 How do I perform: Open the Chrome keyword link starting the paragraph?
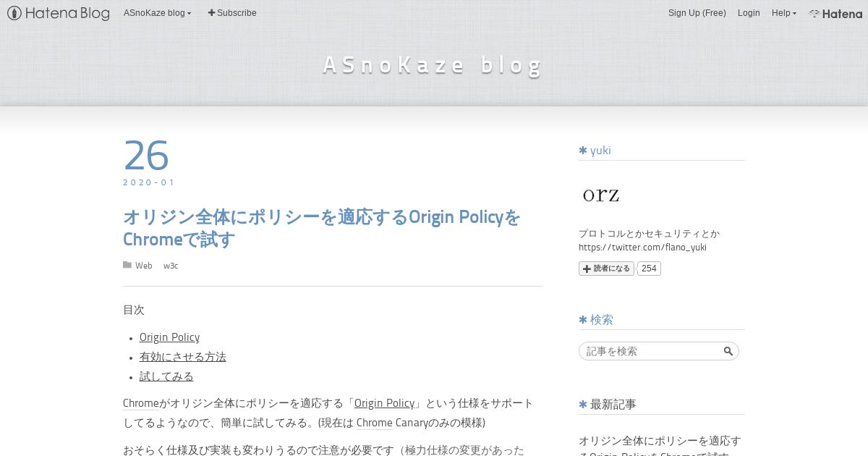tap(141, 403)
